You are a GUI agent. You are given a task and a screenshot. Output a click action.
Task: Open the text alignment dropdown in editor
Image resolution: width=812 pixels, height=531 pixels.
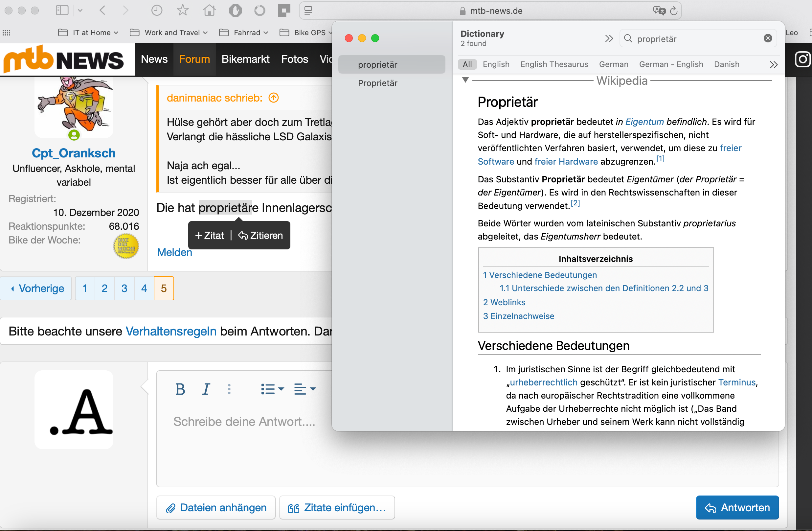(305, 389)
